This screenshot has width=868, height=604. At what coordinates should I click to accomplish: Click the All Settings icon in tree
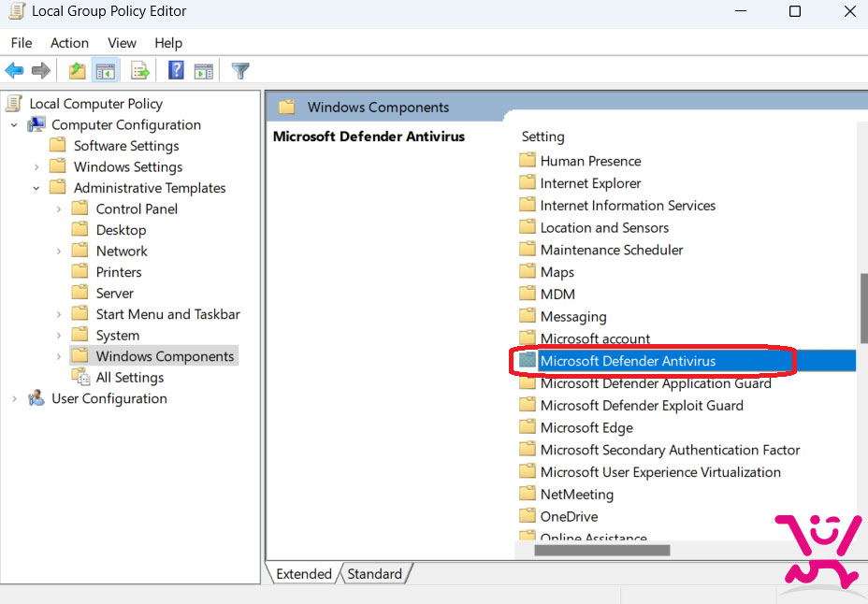point(80,377)
